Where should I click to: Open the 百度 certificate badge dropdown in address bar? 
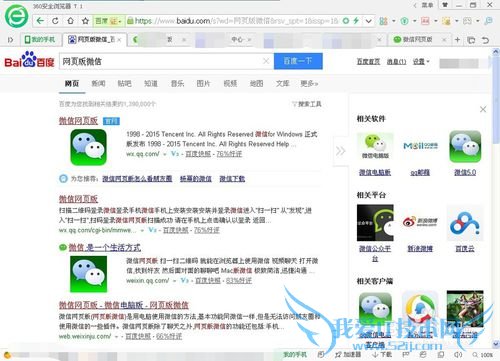pyautogui.click(x=108, y=21)
